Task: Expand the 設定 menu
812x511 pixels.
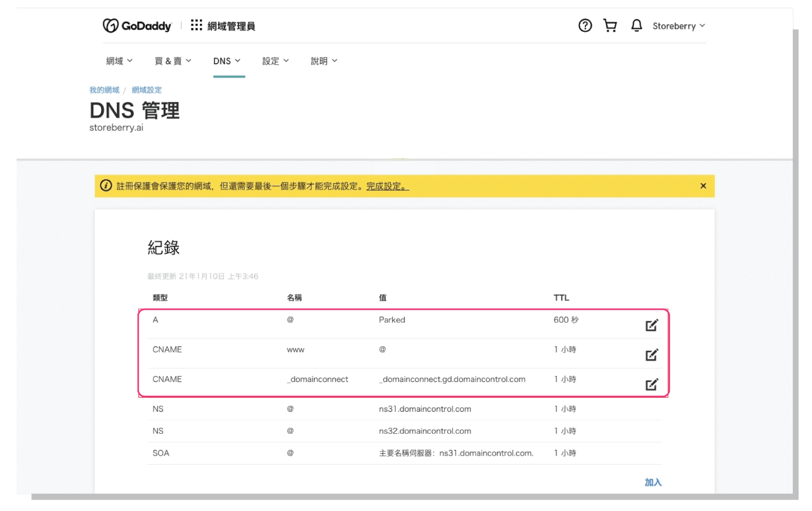Action: (x=275, y=61)
